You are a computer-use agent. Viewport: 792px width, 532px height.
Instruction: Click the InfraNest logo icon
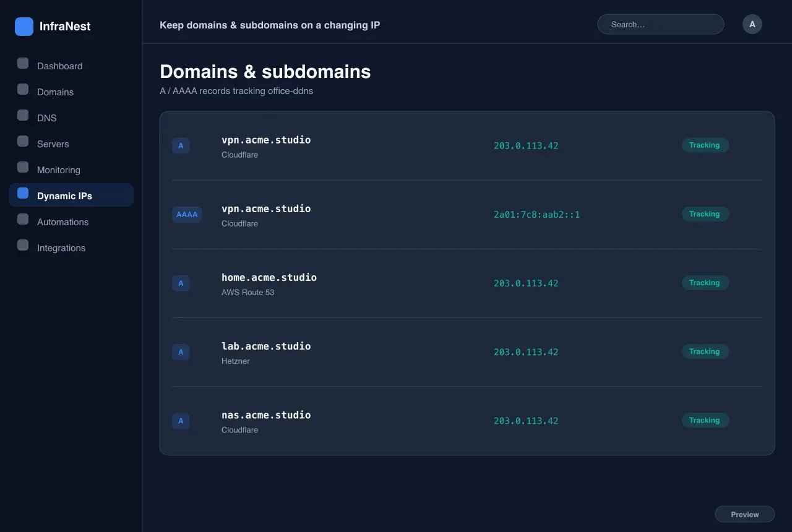coord(24,27)
